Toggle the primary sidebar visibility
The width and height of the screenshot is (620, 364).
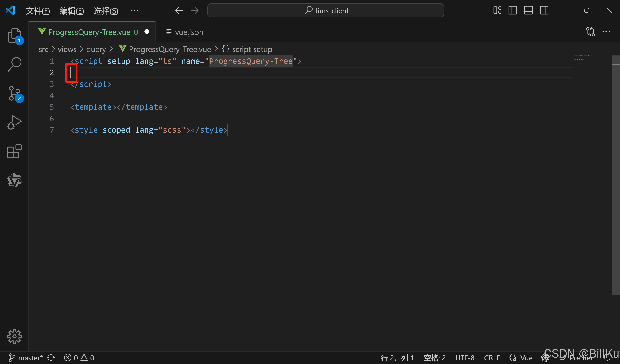click(x=513, y=10)
